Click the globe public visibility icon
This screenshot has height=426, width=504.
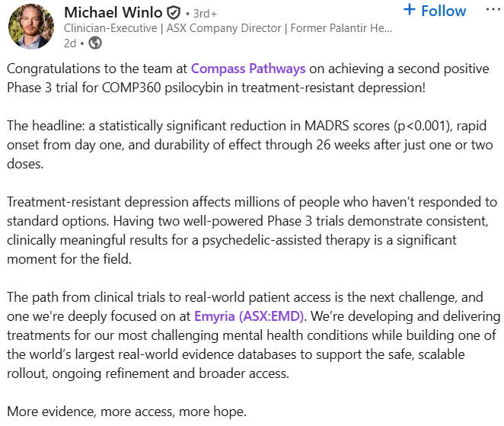(x=95, y=43)
